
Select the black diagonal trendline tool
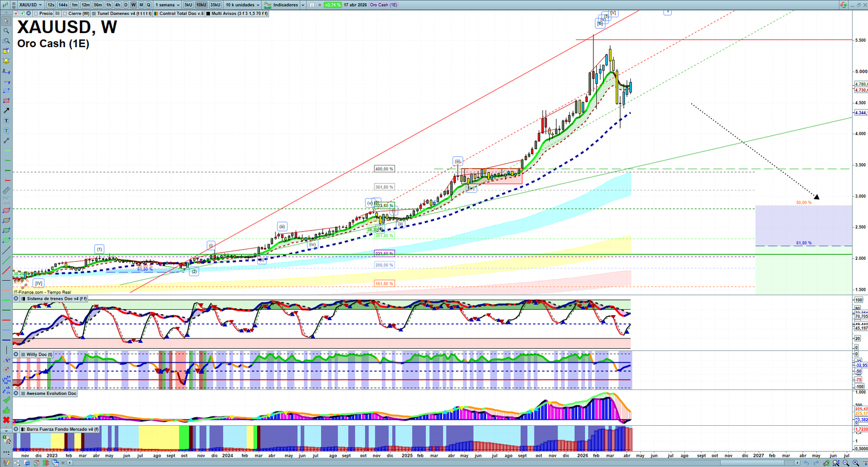click(6, 251)
